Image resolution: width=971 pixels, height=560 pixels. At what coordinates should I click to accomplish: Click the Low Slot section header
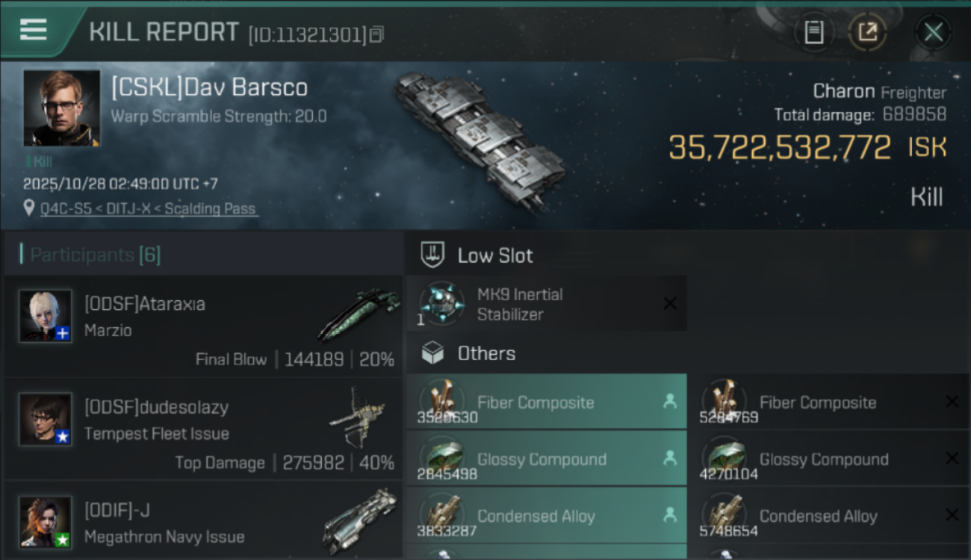(495, 255)
